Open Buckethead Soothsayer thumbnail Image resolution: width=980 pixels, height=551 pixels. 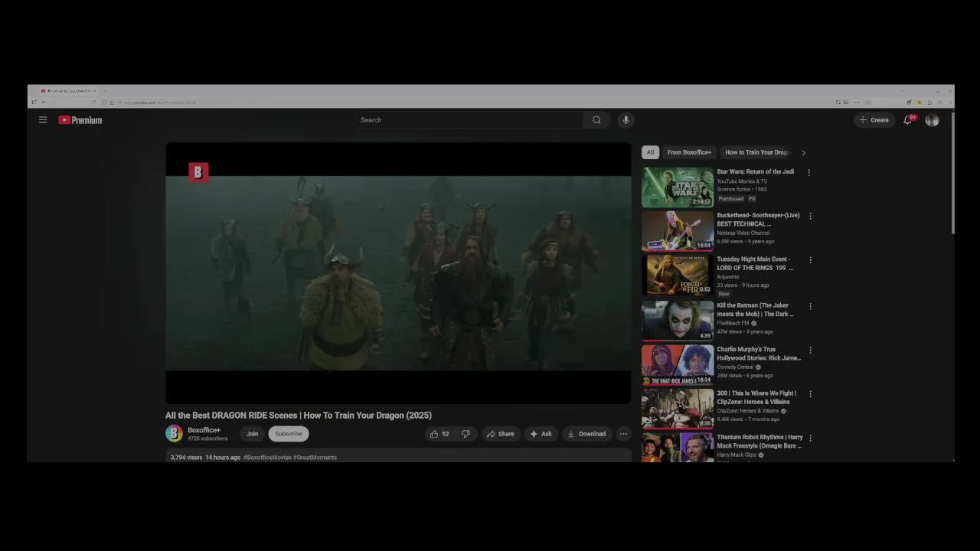coord(678,231)
